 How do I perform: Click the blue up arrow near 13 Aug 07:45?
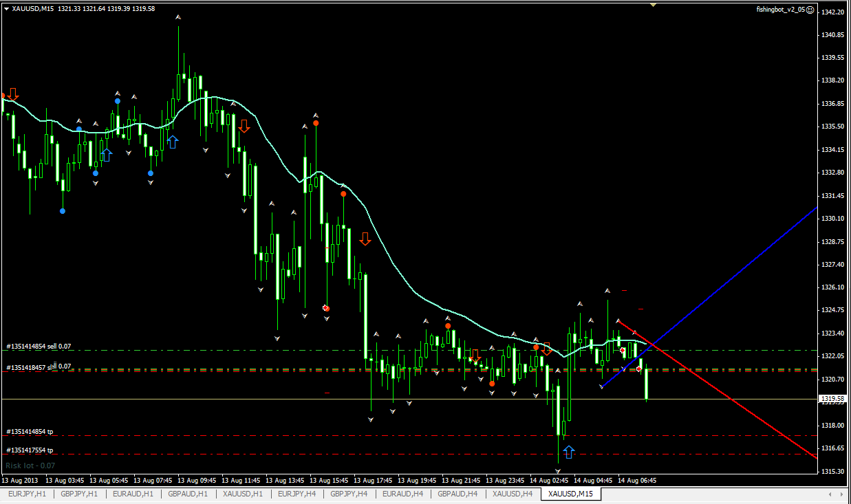pos(173,142)
